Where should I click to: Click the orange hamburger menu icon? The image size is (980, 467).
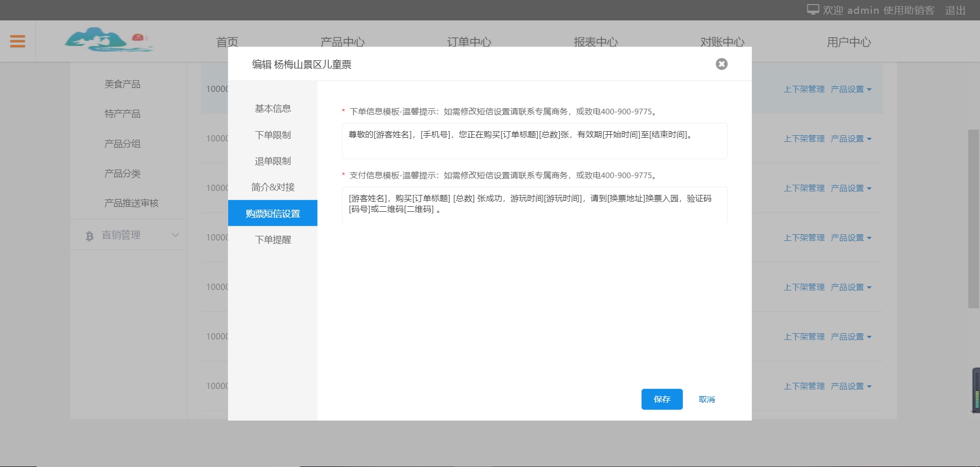tap(17, 41)
